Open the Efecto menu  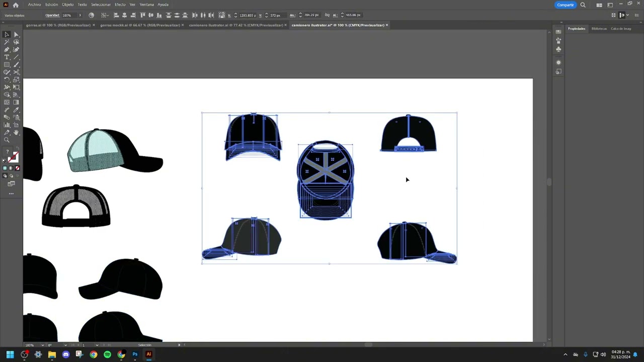point(120,5)
